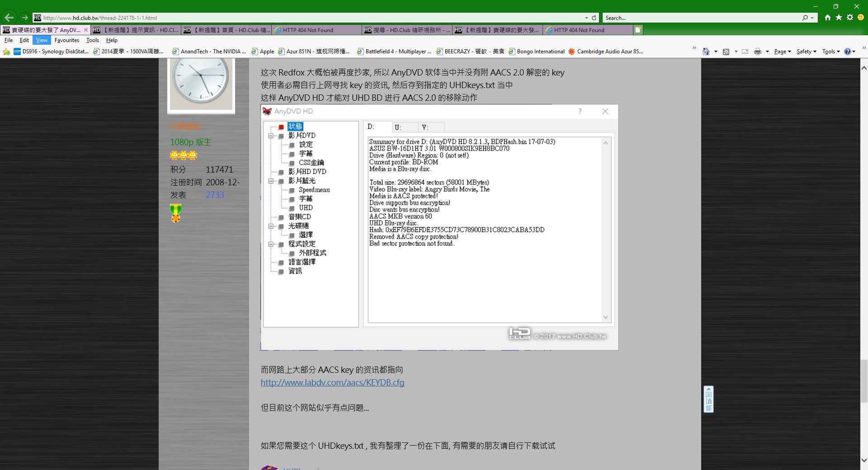Close the active AnyDVD thread tab
868x470 pixels.
tap(86, 30)
